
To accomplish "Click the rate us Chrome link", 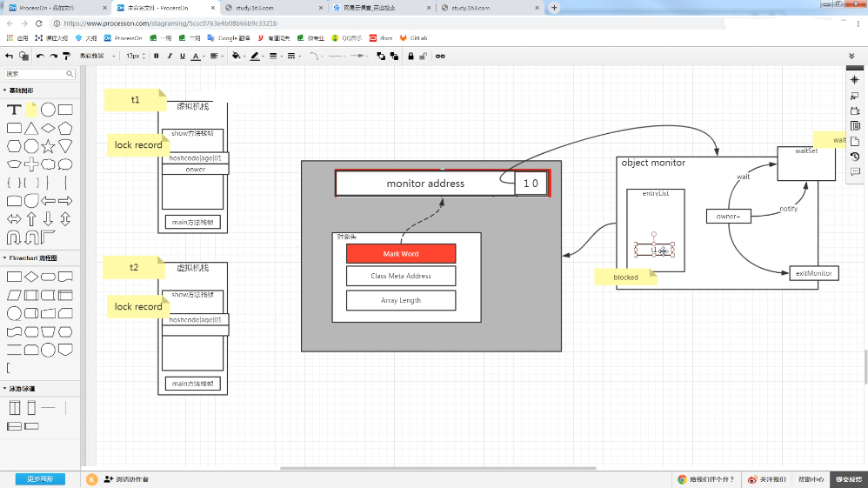I will pos(706,479).
